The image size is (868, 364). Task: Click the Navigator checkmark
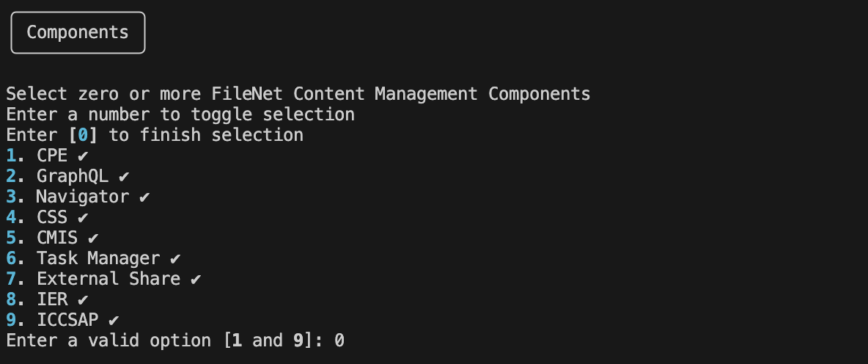coord(144,197)
